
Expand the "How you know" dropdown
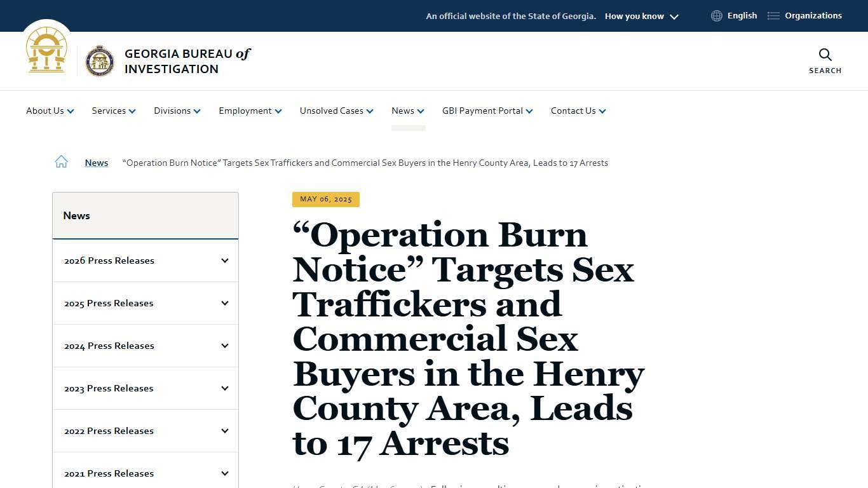coord(641,16)
